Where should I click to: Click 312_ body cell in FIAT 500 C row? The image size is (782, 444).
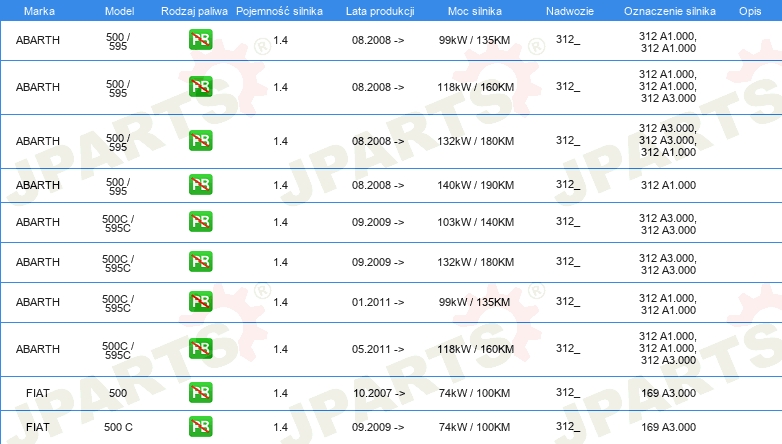pyautogui.click(x=568, y=427)
